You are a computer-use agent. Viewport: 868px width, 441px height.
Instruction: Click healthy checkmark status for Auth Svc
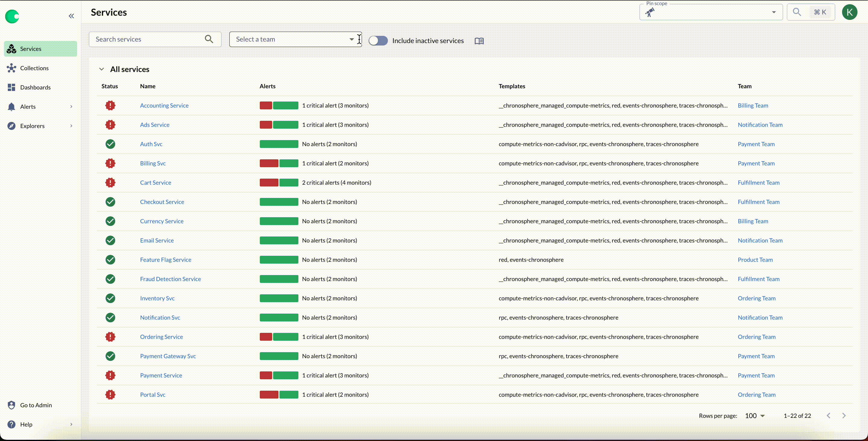click(x=110, y=144)
